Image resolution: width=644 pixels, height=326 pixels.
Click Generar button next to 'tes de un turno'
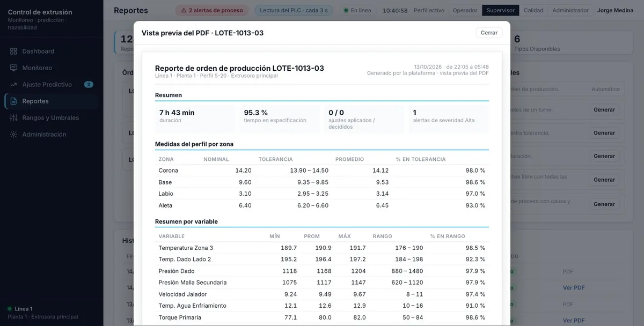click(x=604, y=110)
